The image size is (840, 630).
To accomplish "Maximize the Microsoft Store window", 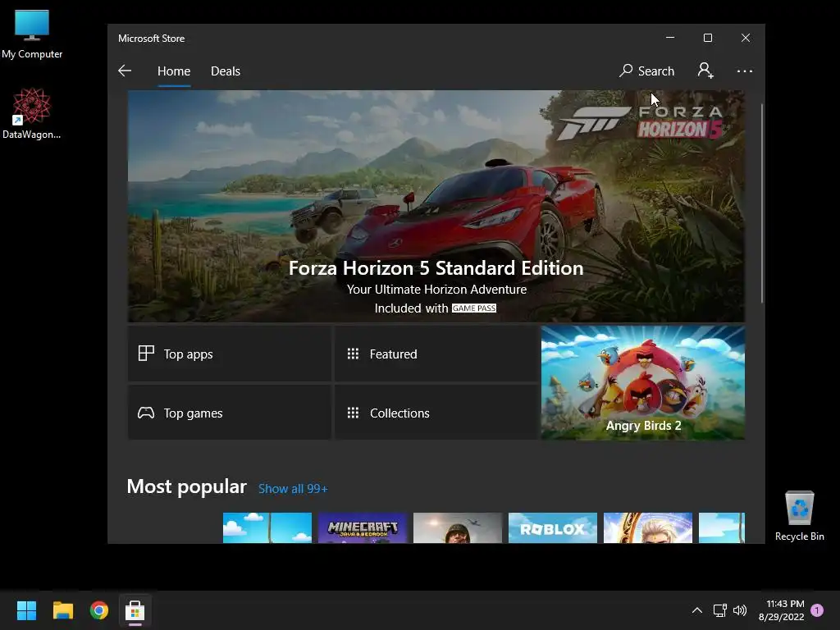I will [708, 38].
